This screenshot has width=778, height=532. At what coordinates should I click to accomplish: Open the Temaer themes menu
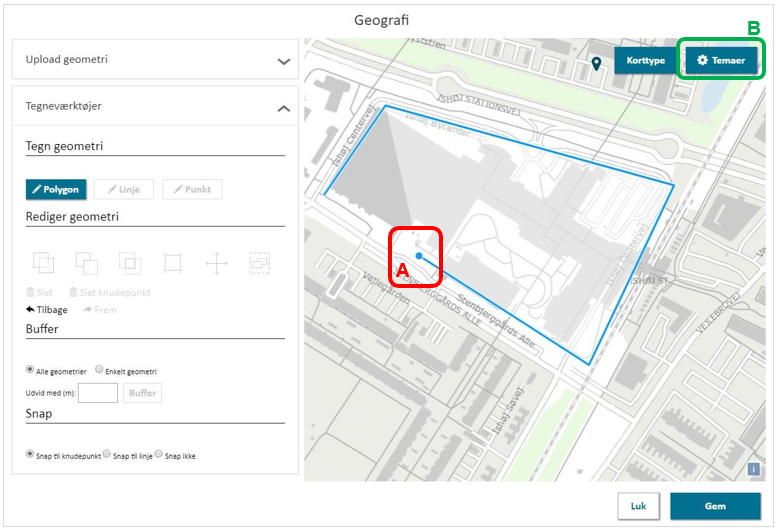(721, 61)
